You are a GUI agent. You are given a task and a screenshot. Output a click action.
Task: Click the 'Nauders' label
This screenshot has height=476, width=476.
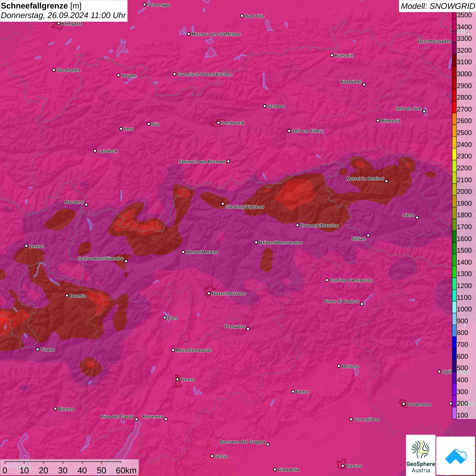pyautogui.click(x=74, y=202)
